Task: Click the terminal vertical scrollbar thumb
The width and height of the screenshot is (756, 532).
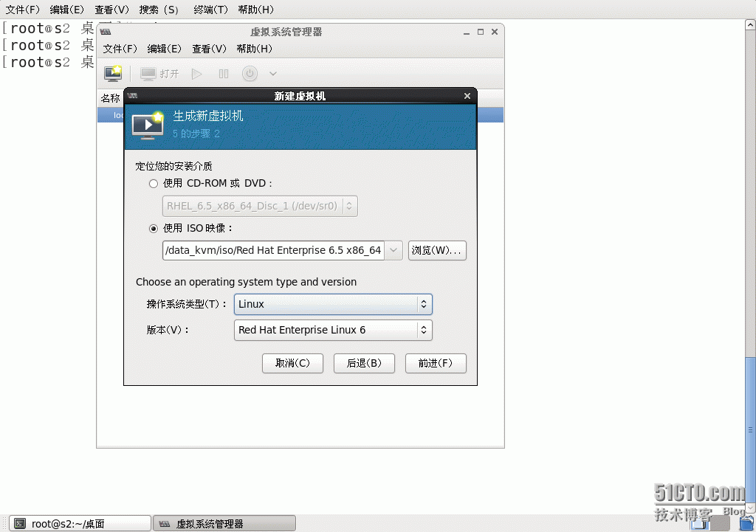Action: pos(750,430)
